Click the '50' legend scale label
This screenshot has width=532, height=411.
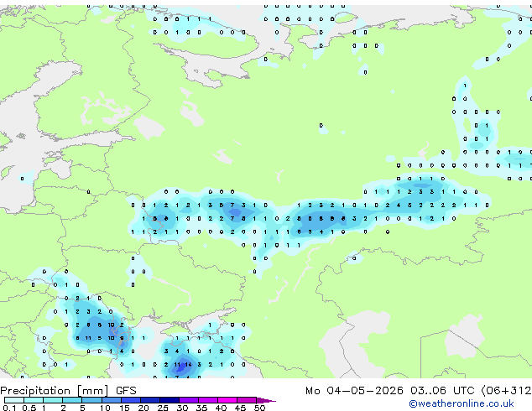point(259,408)
